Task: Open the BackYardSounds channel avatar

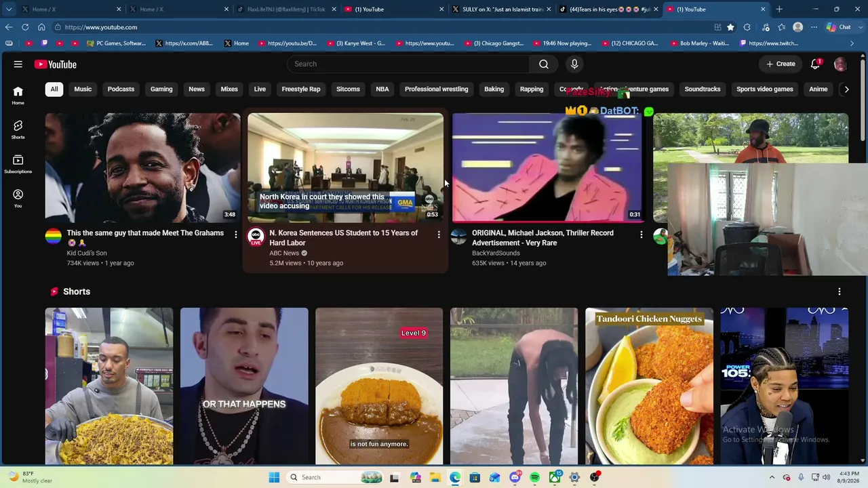Action: click(x=459, y=237)
